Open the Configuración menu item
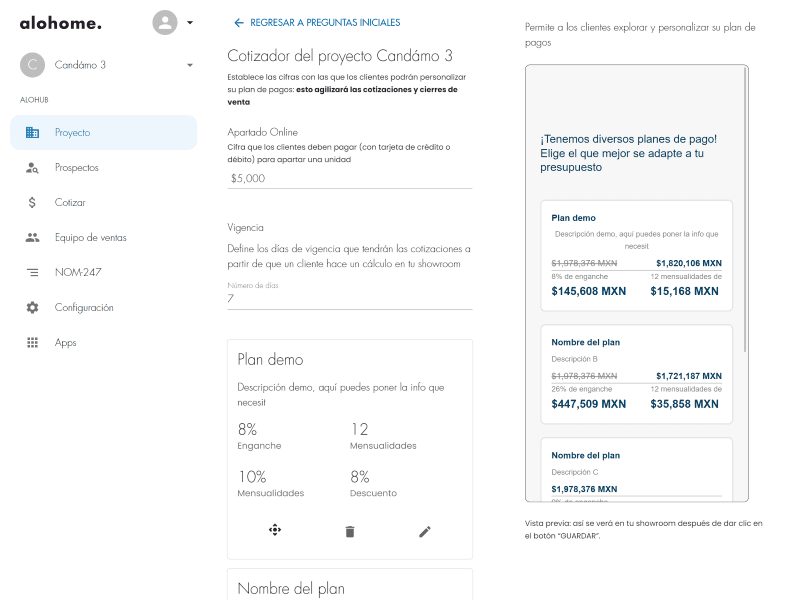Viewport: 800px width, 600px height. [104, 308]
